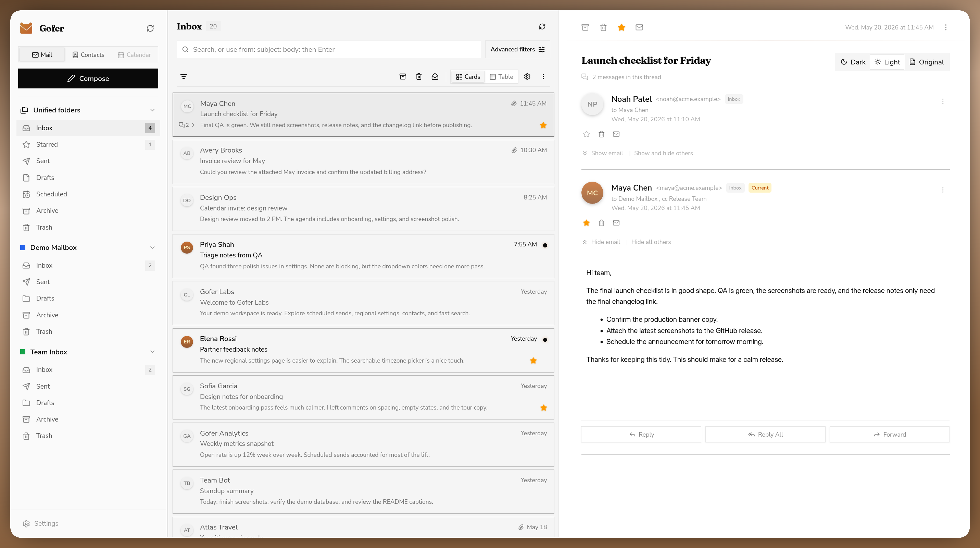This screenshot has width=980, height=548.
Task: Click Hide all others
Action: [651, 242]
